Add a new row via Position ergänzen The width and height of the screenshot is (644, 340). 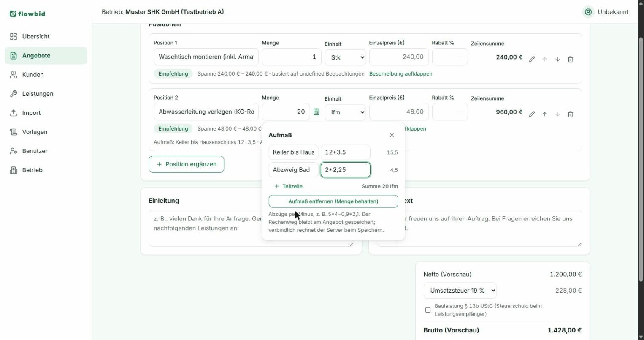(186, 164)
